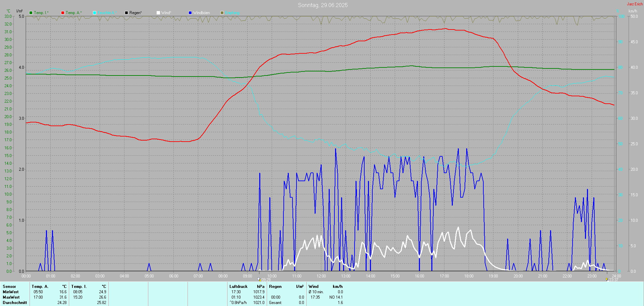Click the 'Feuchte A.*' legend label
Screen dimensions: 644x306
pos(107,13)
